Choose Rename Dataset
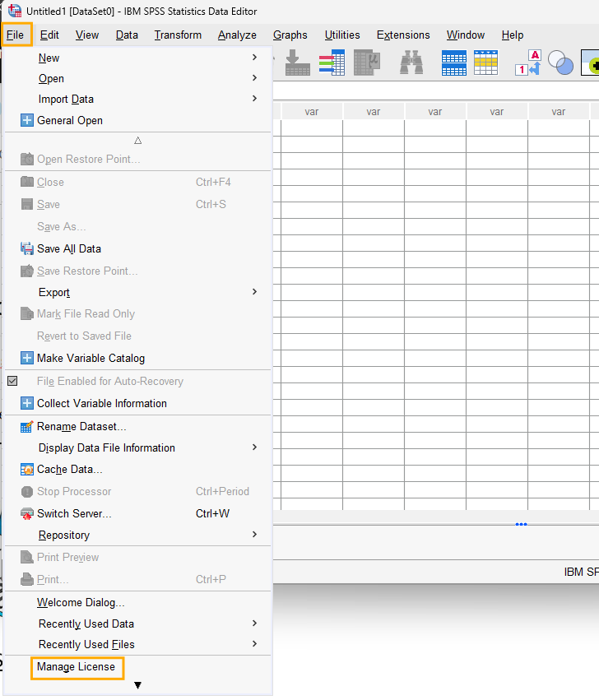Viewport: 599px width, 700px height. pyautogui.click(x=138, y=426)
